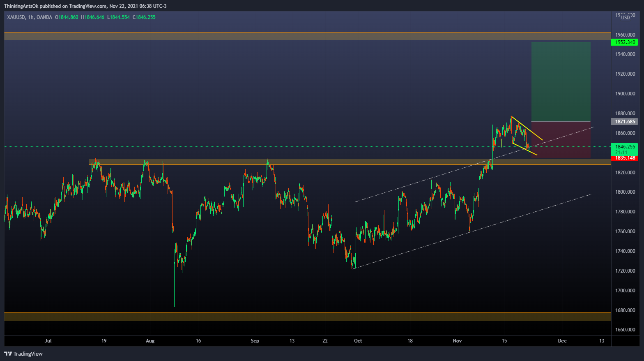Click the current price tag 1846.255

[624, 146]
